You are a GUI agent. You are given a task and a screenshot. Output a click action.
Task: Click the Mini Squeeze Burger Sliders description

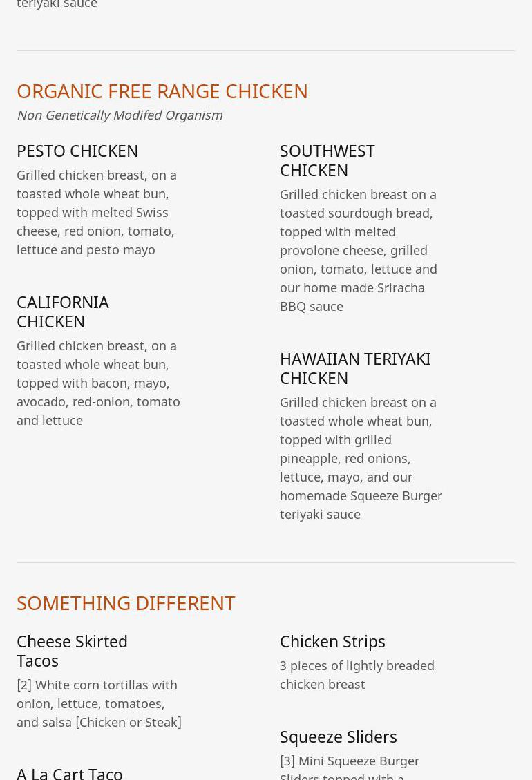[x=349, y=767]
